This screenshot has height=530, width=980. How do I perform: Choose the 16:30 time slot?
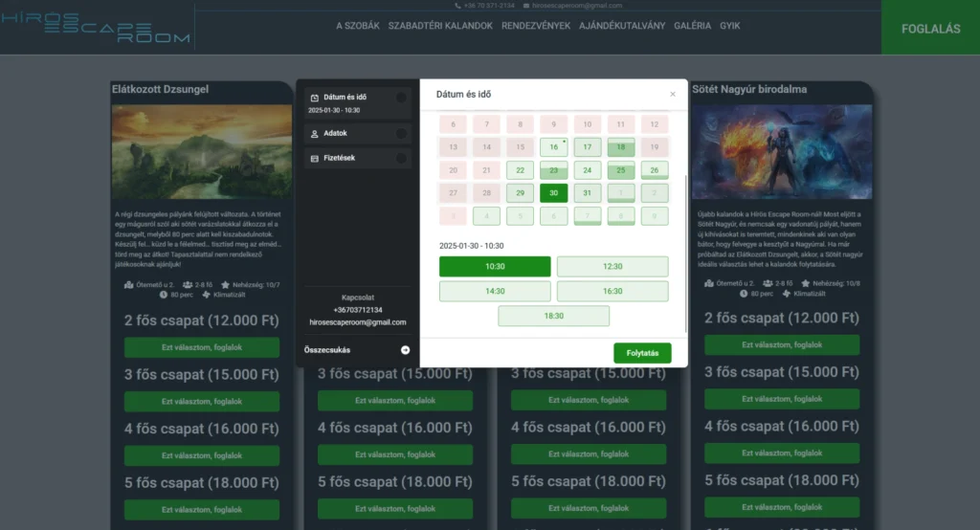[x=612, y=291]
